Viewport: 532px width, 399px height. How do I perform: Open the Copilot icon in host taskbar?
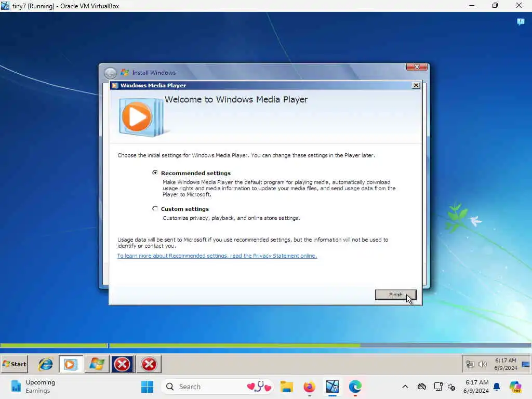point(515,387)
